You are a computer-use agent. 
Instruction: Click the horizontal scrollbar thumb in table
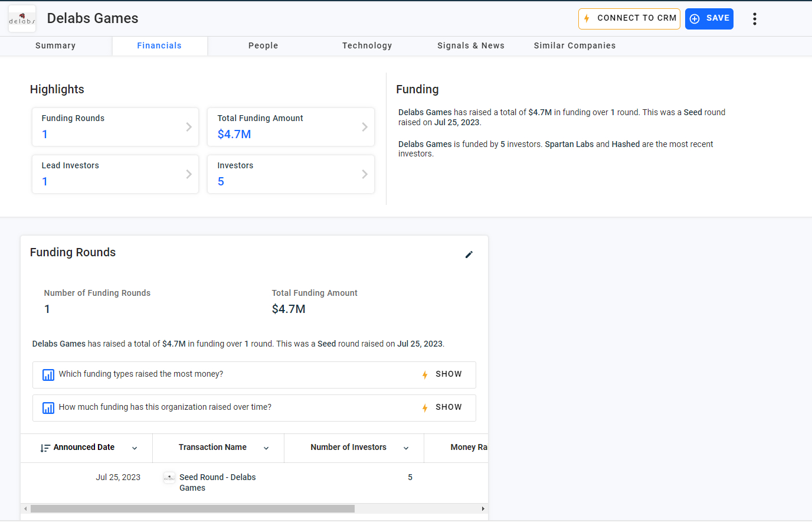(192, 508)
